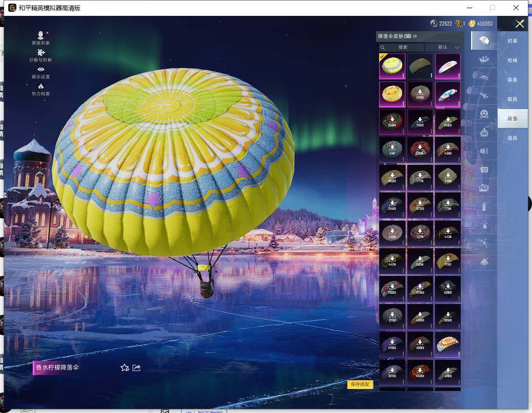Click the silver currency icon beside 22622
Screen dimensions: 532x413
pyautogui.click(x=434, y=24)
